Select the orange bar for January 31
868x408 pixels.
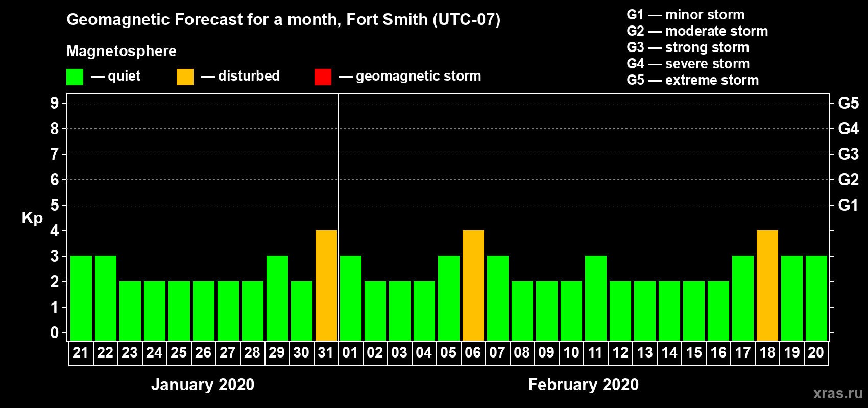[x=326, y=285]
